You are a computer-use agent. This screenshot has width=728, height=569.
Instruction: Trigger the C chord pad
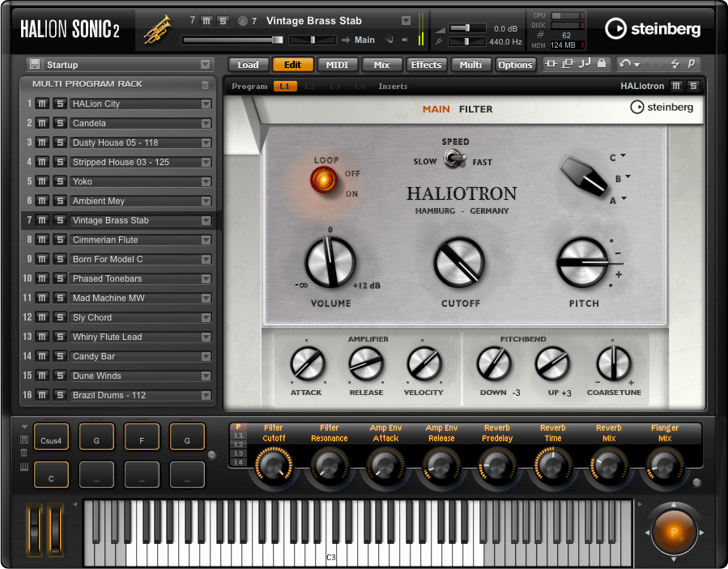pos(51,475)
